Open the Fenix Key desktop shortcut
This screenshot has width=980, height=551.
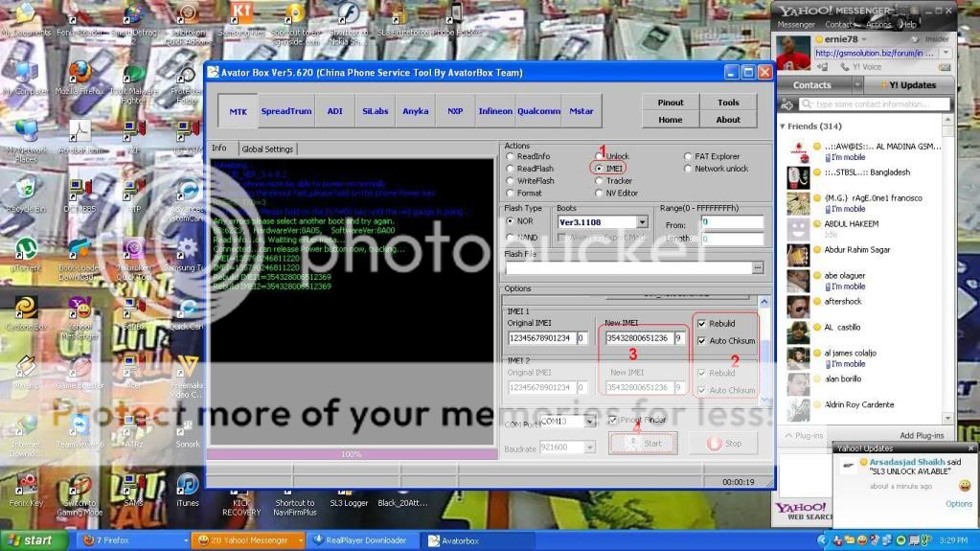[x=26, y=485]
